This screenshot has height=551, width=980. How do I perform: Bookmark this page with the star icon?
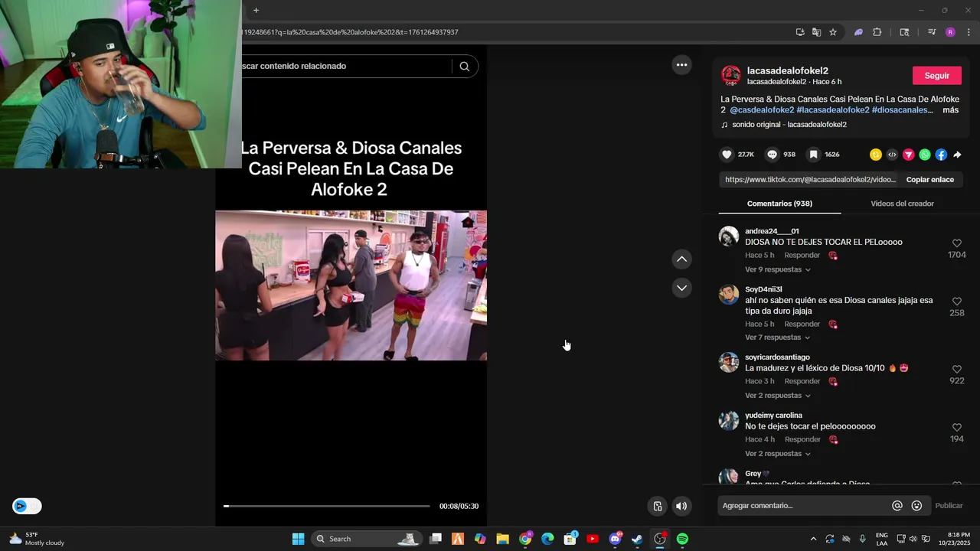coord(833,32)
